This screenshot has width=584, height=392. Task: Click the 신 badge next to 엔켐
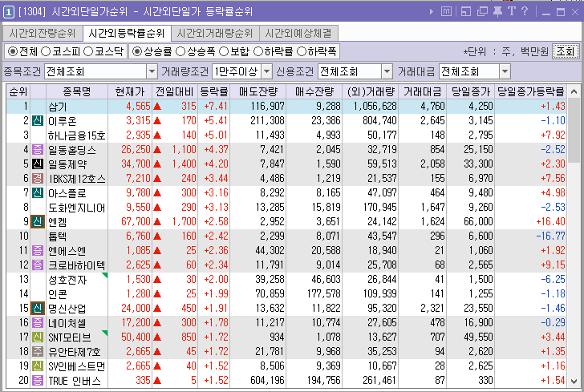point(37,221)
